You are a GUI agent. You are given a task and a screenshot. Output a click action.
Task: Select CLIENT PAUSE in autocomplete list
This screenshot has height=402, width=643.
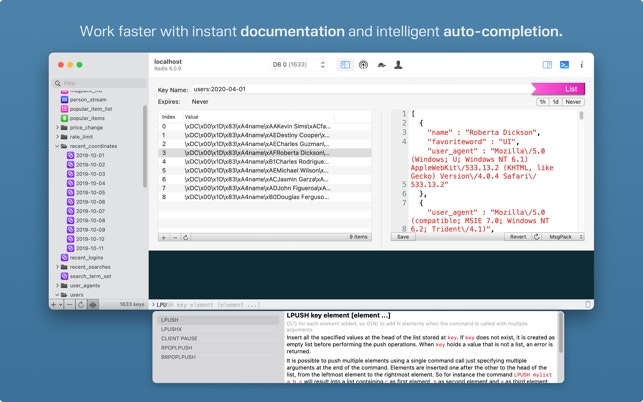(218, 338)
